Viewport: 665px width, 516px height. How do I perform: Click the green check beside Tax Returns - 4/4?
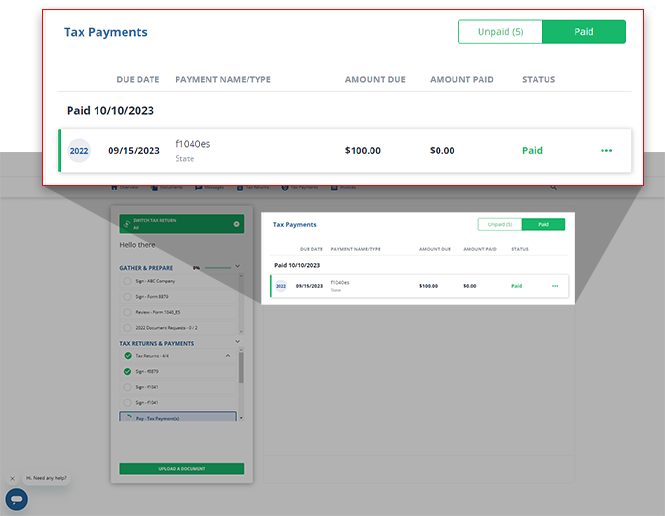[128, 356]
